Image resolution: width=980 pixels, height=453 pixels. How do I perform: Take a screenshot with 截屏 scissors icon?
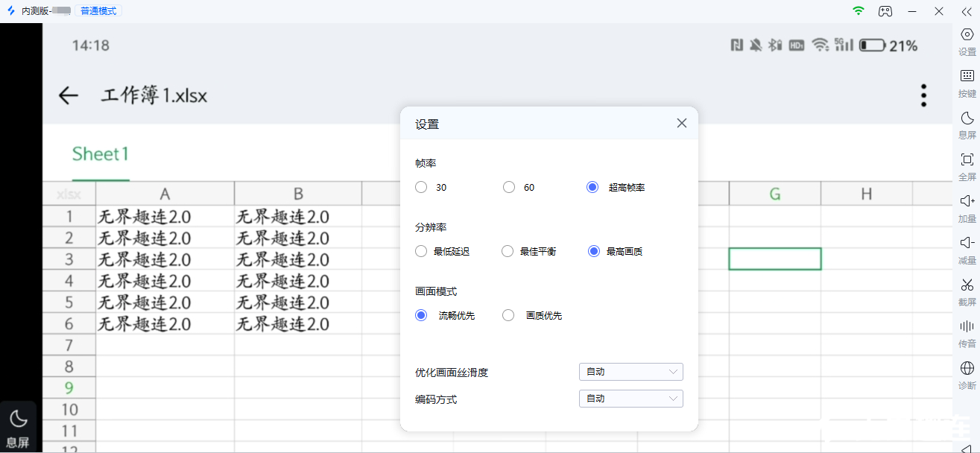coord(967,285)
